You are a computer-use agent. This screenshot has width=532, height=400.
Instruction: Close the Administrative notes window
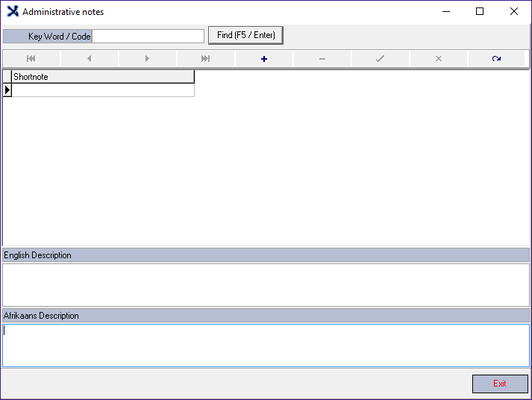tap(513, 11)
